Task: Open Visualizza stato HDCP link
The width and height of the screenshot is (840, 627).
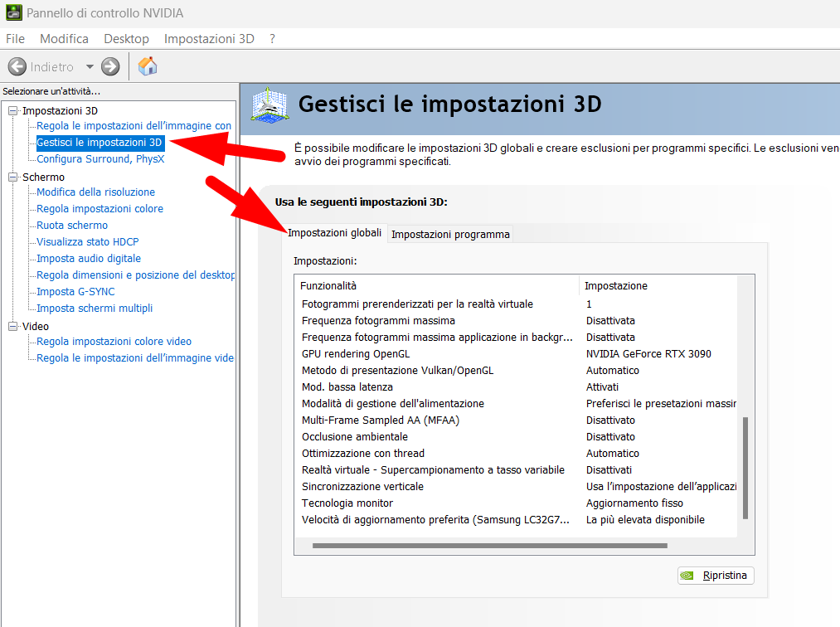Action: pos(87,241)
